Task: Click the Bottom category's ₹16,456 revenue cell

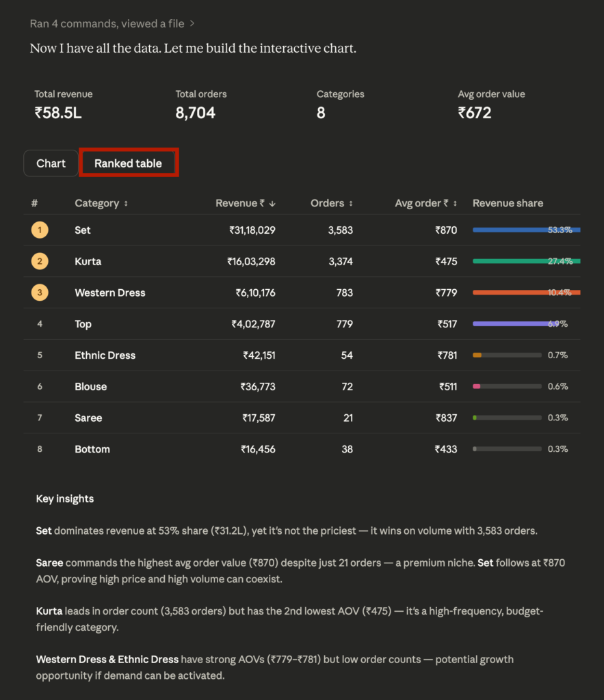Action: point(258,449)
